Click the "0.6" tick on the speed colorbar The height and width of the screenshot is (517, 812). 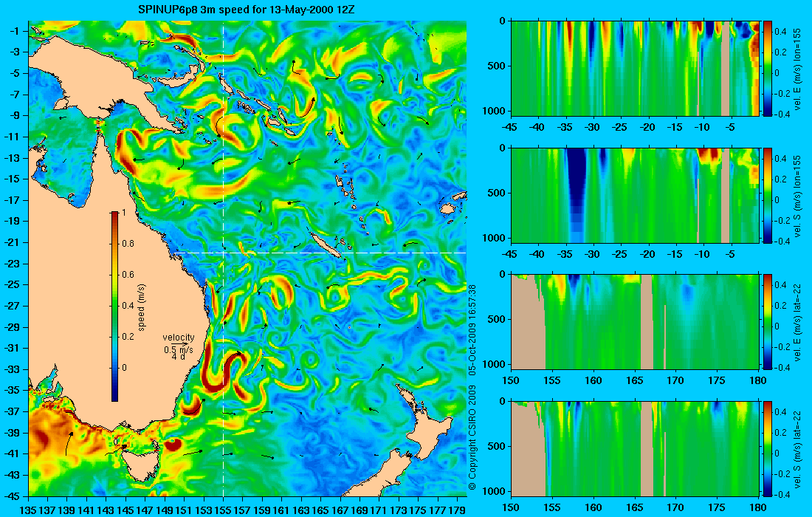128,275
